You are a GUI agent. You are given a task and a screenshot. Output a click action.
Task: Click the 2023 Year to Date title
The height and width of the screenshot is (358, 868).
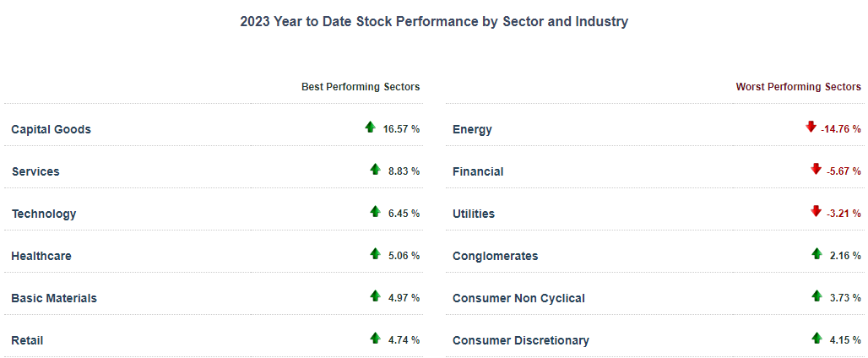(x=434, y=22)
